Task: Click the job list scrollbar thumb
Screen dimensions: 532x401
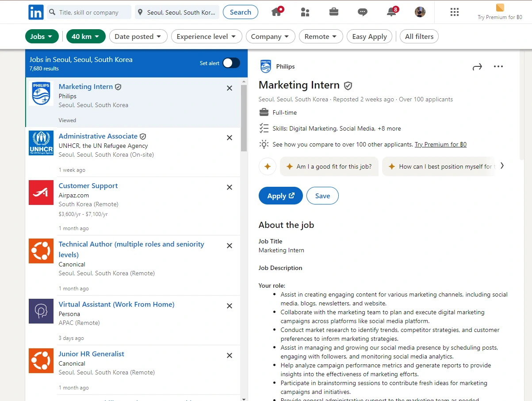Action: (244, 118)
